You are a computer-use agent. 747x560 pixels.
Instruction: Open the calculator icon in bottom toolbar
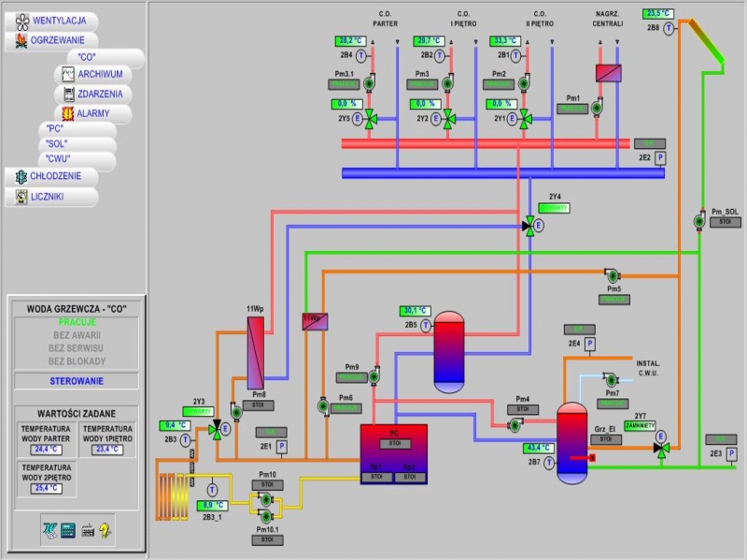coord(67,530)
